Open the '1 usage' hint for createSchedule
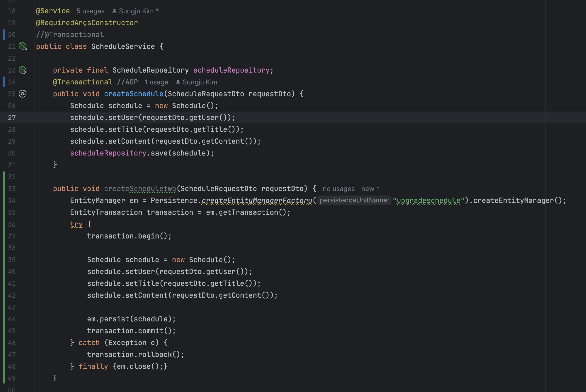Screen dimensions: 586x392 [x=156, y=82]
